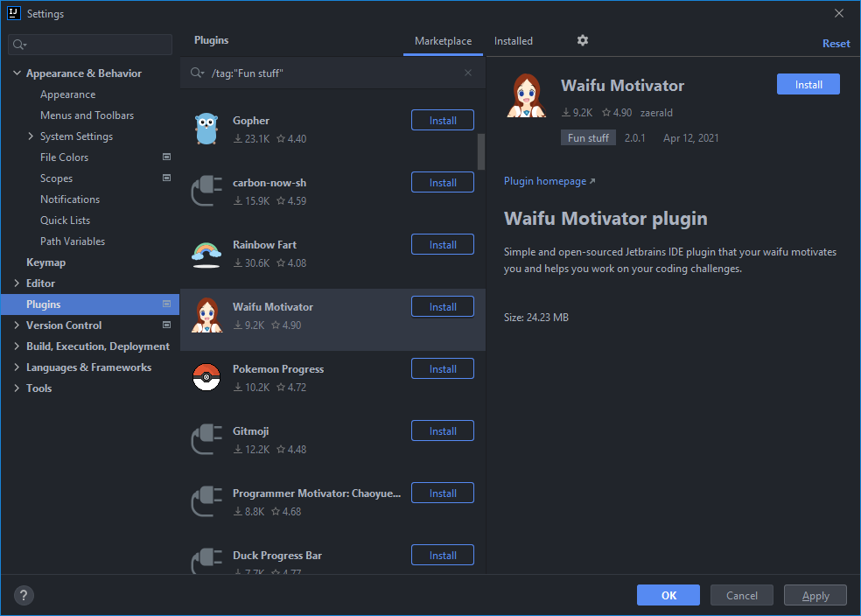
Task: Click the plugin list scrollbar thumb
Action: tap(481, 152)
